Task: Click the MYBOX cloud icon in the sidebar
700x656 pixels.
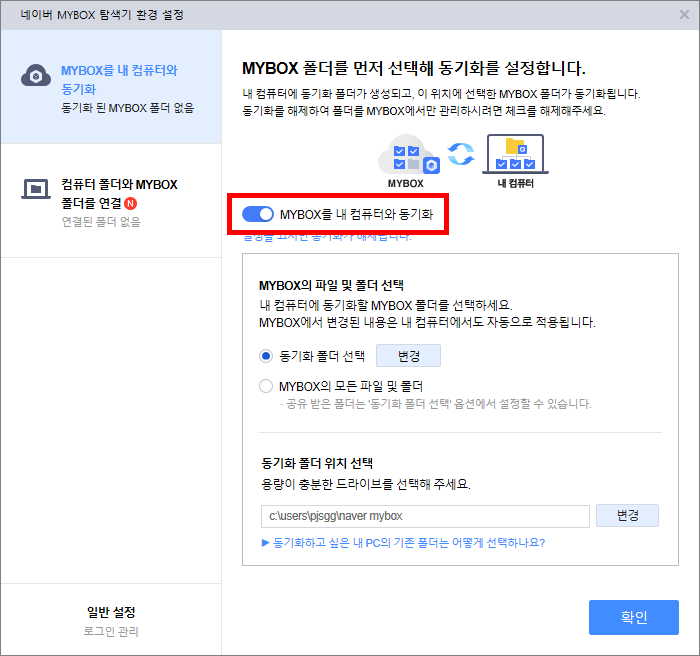Action: 36,75
